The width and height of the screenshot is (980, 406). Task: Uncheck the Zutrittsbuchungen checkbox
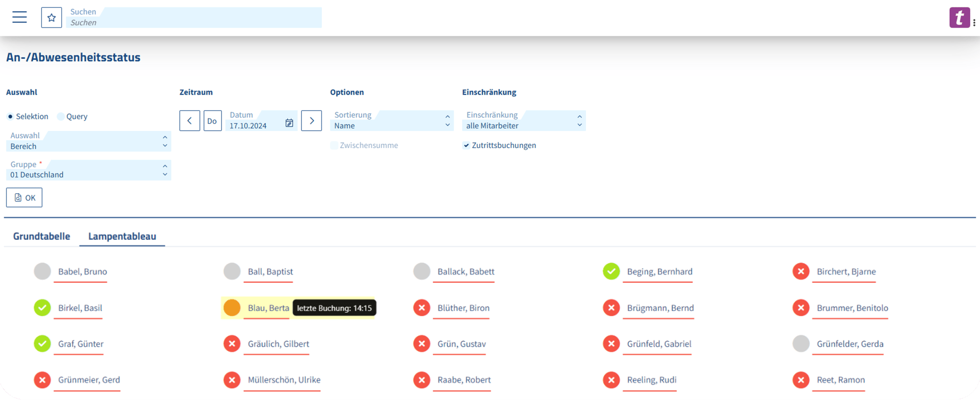point(466,146)
